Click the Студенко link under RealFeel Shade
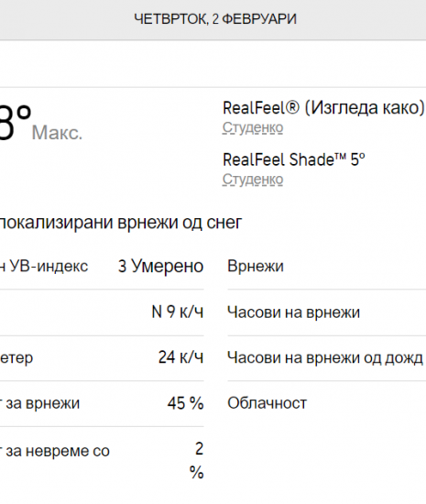This screenshot has height=504, width=426. point(253,180)
